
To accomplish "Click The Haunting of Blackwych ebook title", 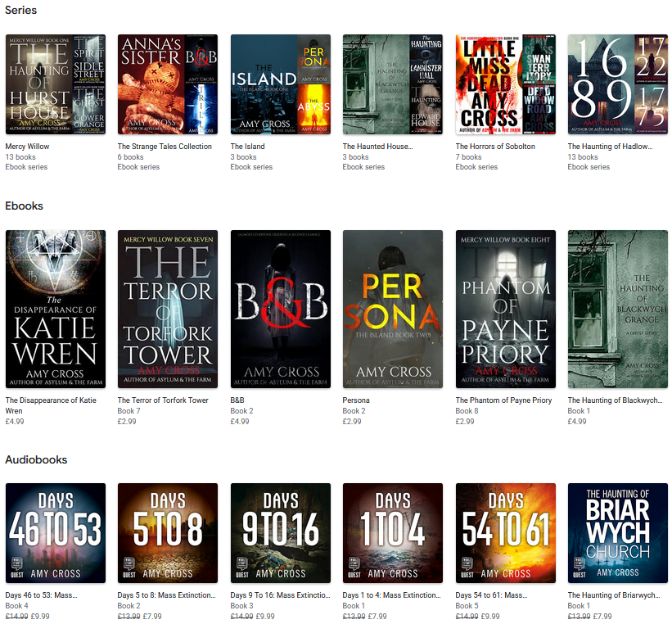I will tap(615, 400).
